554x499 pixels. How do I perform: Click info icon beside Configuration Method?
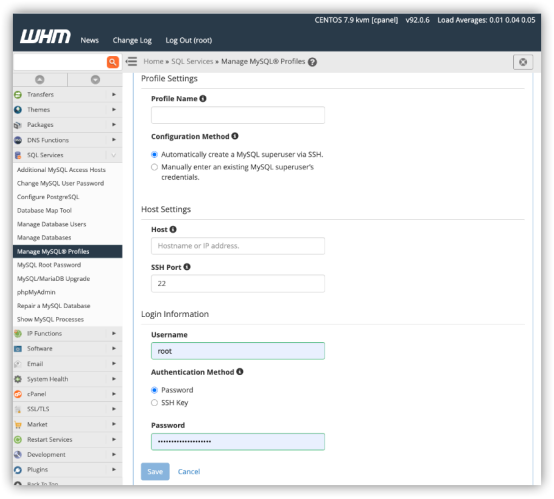point(235,136)
